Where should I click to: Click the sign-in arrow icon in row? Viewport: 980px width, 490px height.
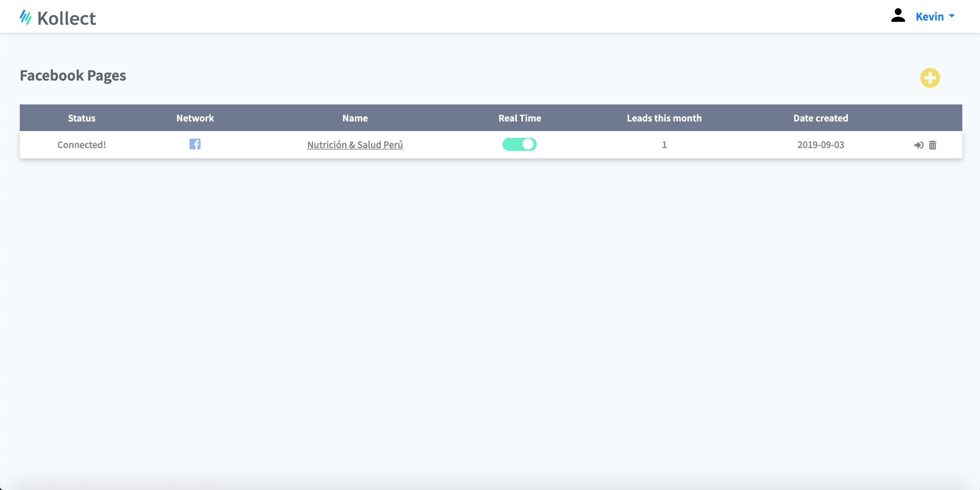pos(918,145)
